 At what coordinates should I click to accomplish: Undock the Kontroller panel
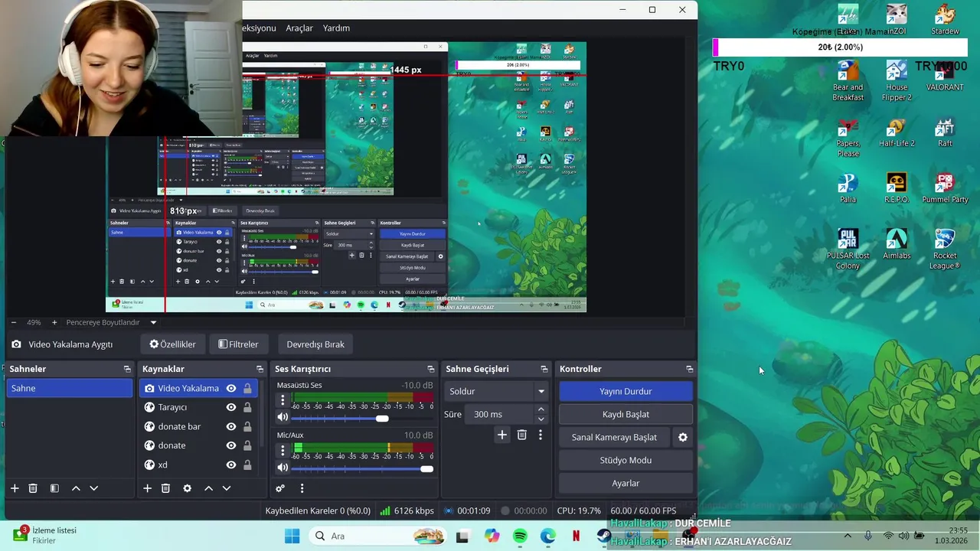point(689,369)
